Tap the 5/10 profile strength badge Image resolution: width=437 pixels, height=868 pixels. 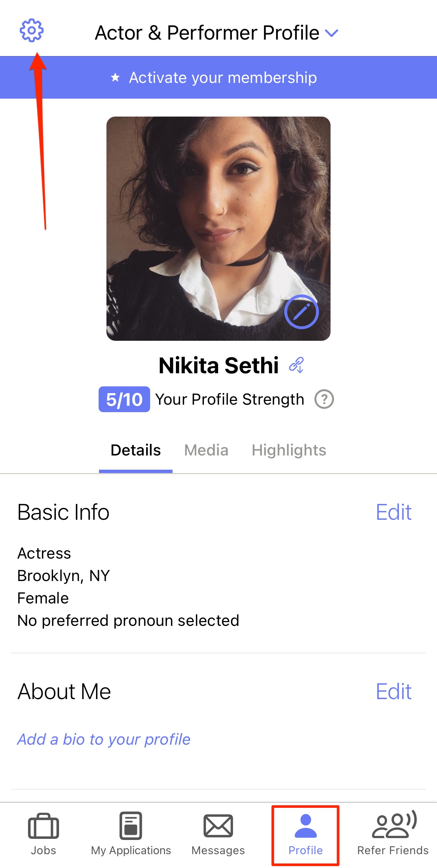(124, 399)
